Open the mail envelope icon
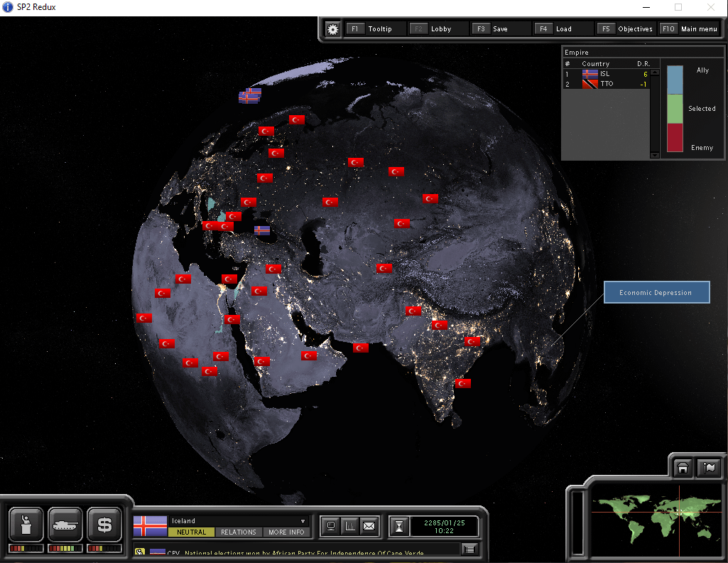 369,527
